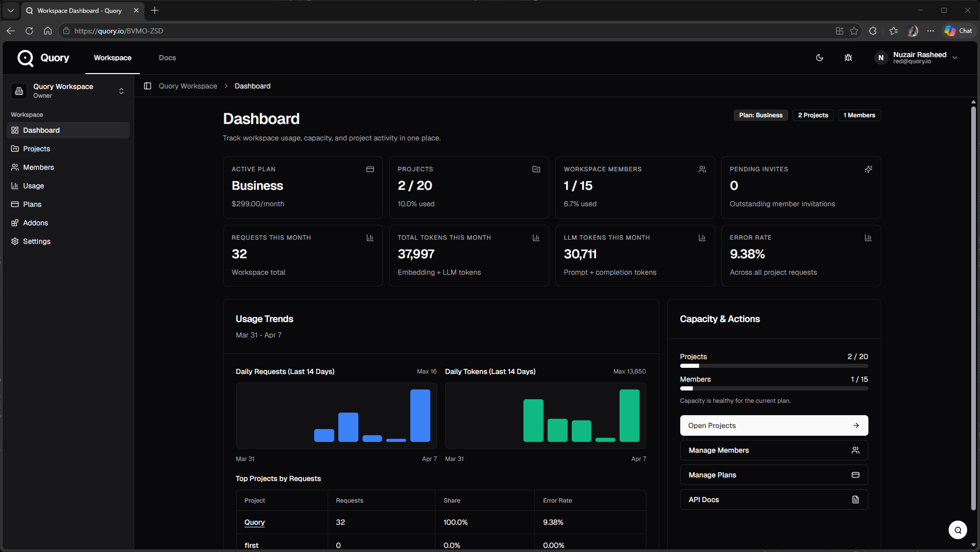Screen dimensions: 980x552
Task: Open the search bubble at bottom right
Action: click(957, 530)
